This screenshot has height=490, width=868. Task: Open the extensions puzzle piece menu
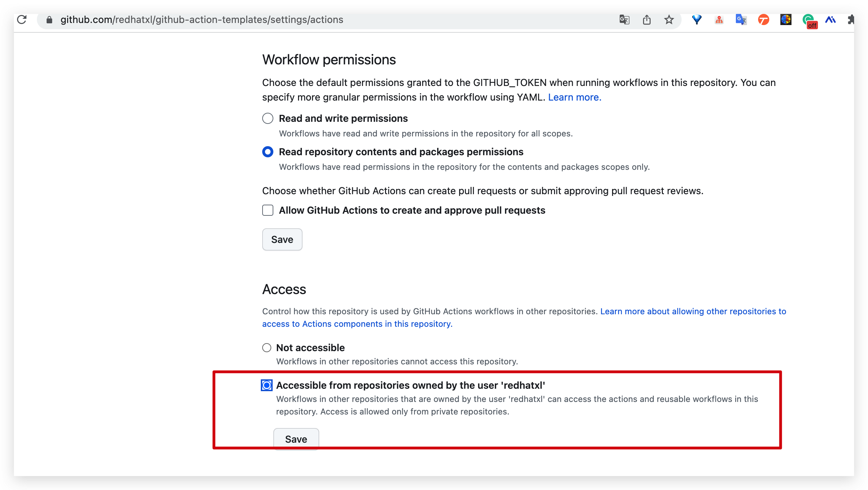click(x=851, y=19)
